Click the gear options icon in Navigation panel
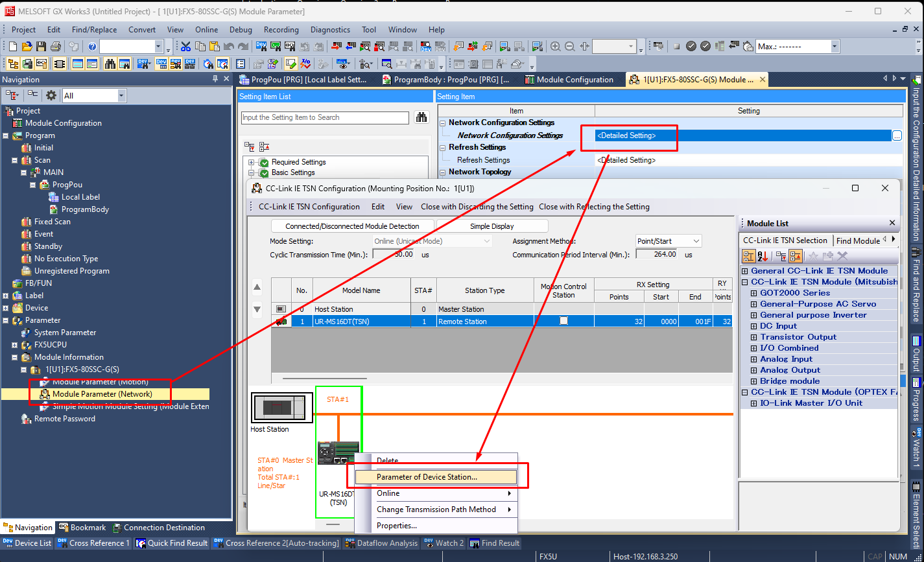924x562 pixels. click(x=51, y=95)
